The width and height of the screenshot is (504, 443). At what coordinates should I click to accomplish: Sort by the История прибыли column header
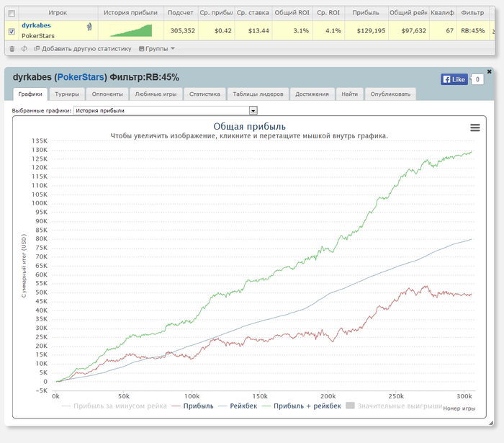tap(130, 13)
